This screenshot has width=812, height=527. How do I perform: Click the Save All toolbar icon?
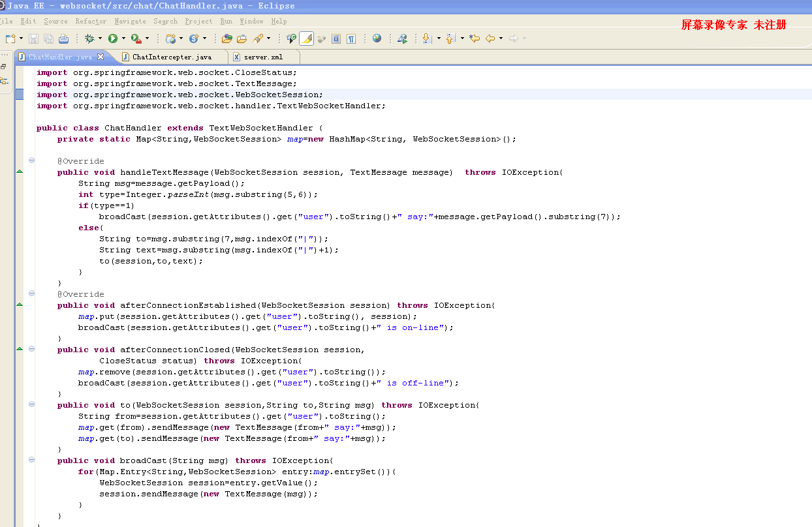[48, 38]
